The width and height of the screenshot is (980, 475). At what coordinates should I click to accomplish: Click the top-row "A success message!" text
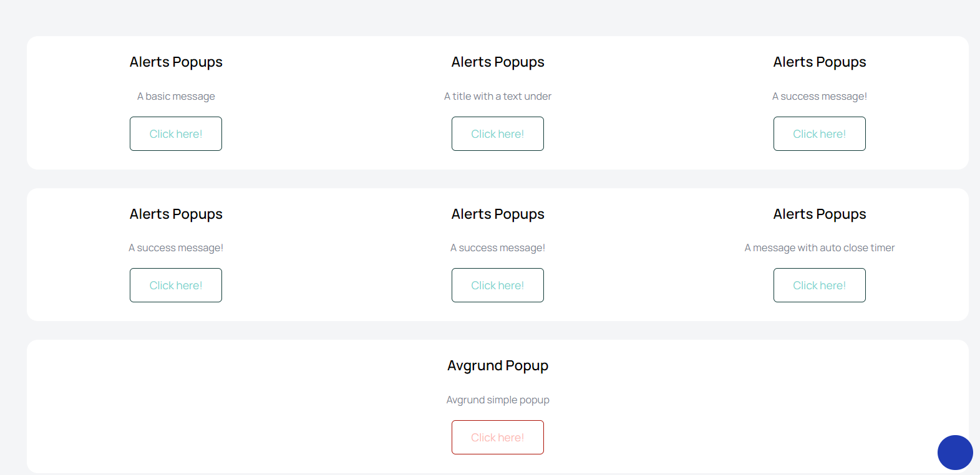tap(819, 97)
